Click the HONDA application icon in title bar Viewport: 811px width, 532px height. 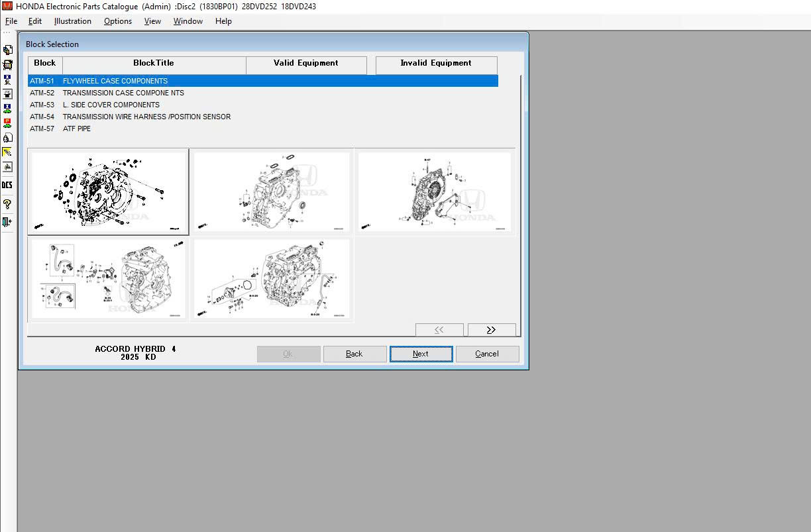coord(7,6)
